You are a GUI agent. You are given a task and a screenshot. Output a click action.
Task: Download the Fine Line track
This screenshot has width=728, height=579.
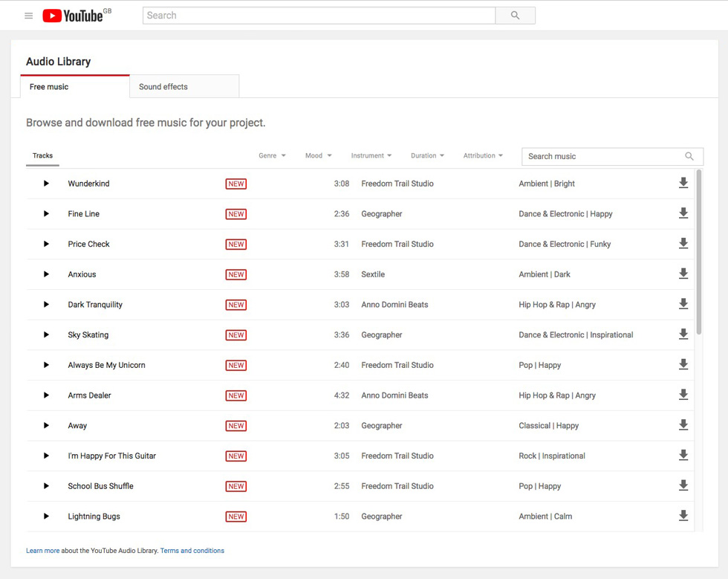(x=683, y=213)
